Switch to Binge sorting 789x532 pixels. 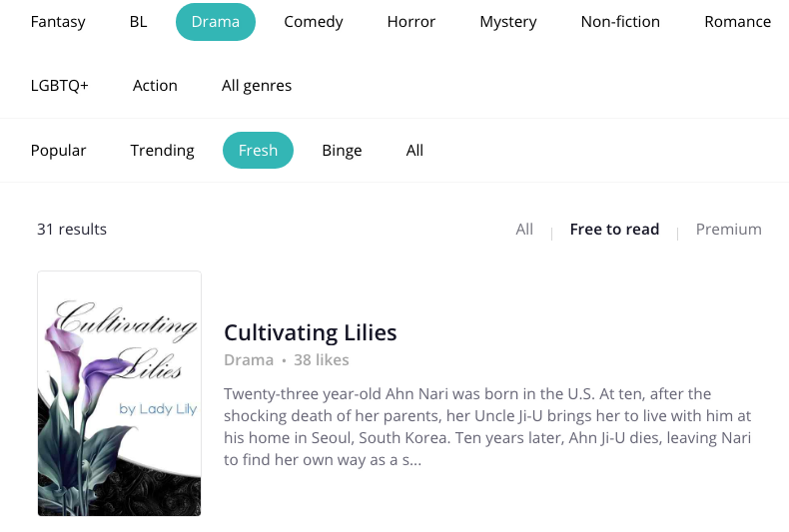pyautogui.click(x=342, y=151)
